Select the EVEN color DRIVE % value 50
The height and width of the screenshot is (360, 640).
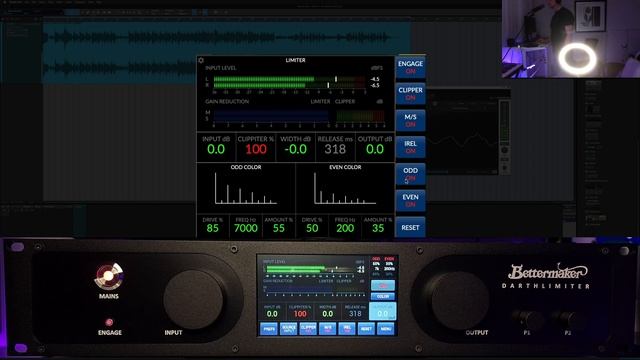coord(312,228)
